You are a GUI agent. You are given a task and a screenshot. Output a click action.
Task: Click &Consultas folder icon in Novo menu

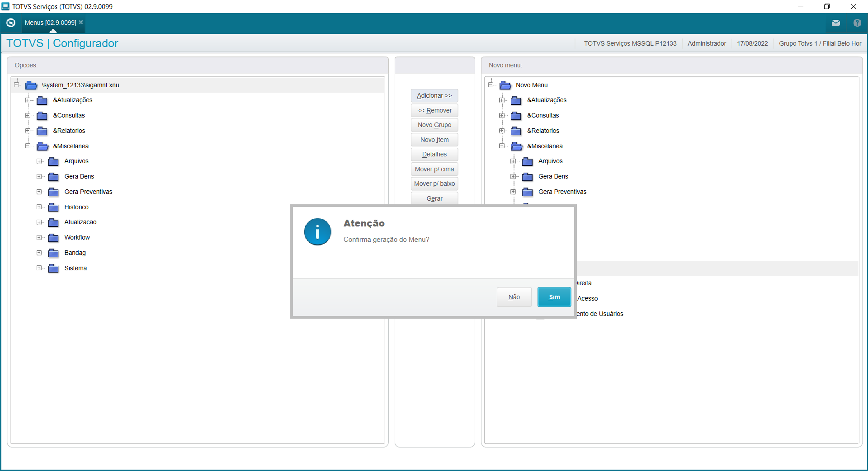tap(516, 116)
